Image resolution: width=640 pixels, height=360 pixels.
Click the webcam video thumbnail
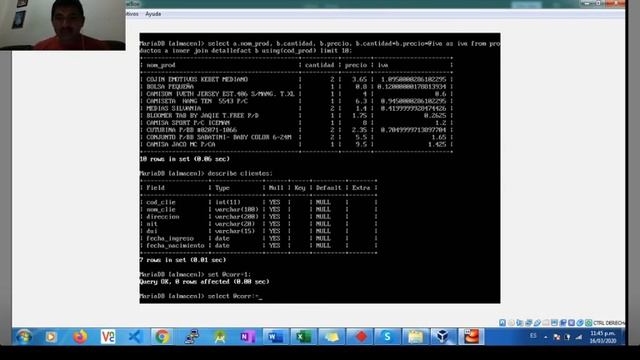tap(63, 25)
